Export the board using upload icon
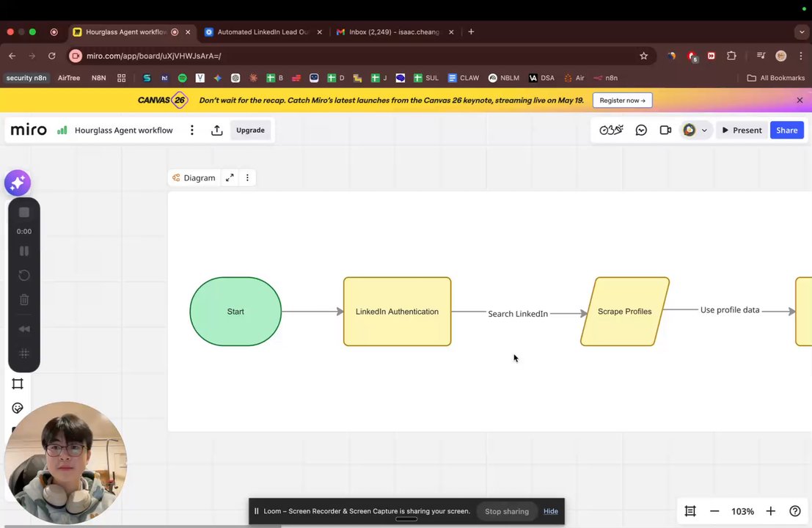812x528 pixels. click(217, 130)
